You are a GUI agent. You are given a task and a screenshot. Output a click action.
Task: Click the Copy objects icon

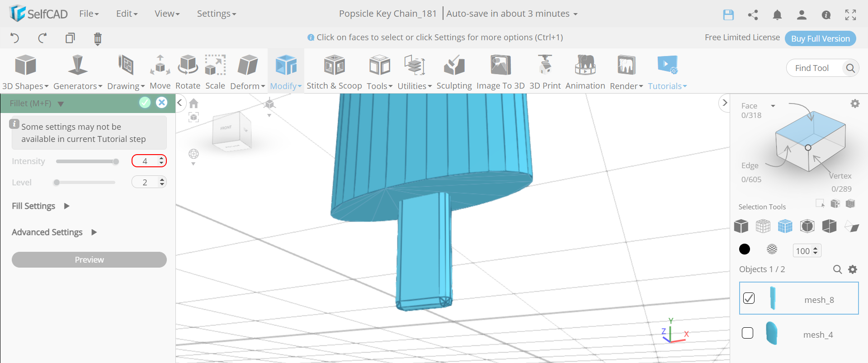[x=70, y=38]
